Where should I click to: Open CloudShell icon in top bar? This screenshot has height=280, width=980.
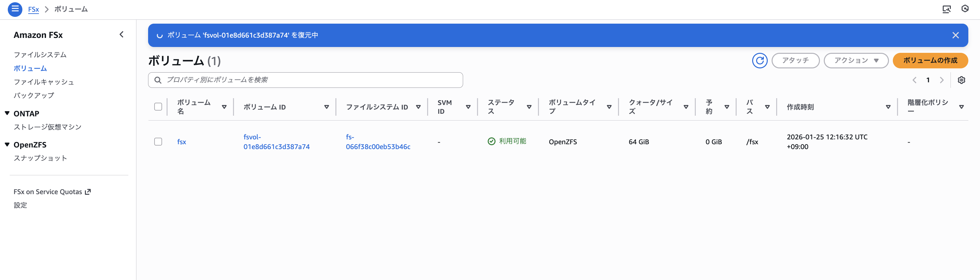click(x=946, y=9)
